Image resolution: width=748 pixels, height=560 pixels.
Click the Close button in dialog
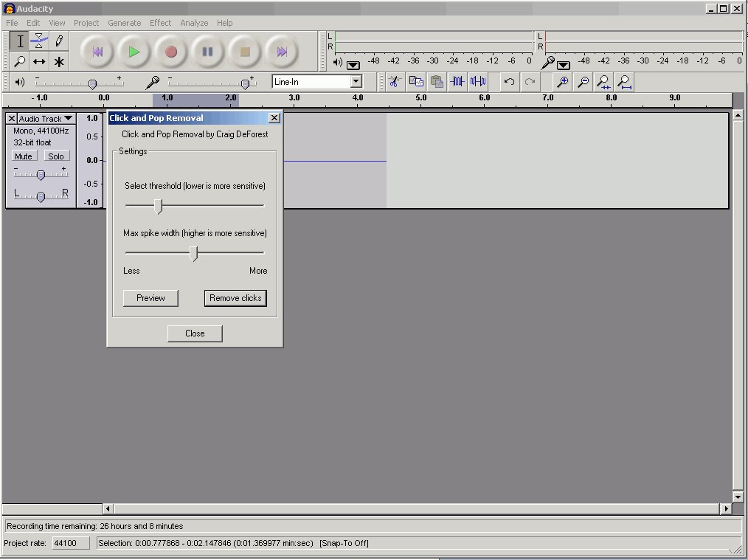pyautogui.click(x=195, y=333)
